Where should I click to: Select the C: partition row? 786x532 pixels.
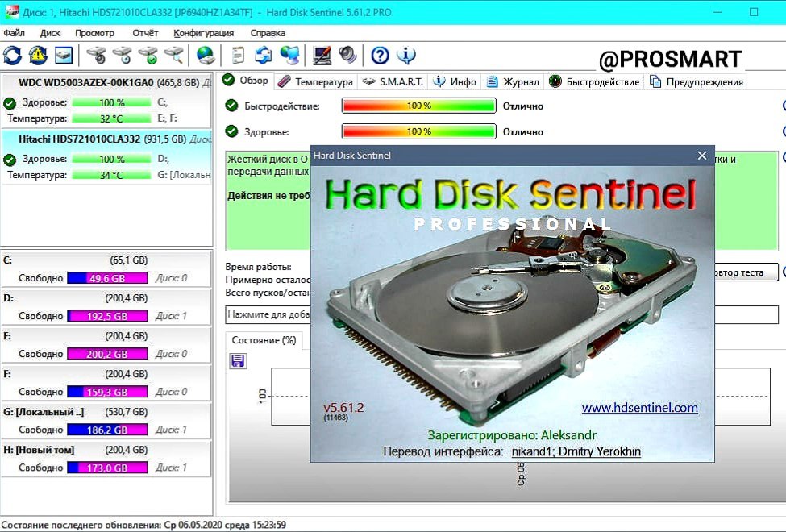coord(106,269)
